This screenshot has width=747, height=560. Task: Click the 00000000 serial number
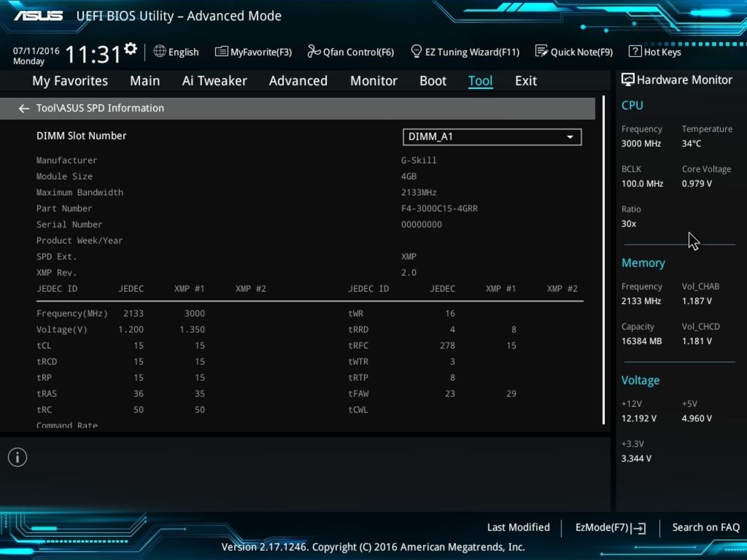(421, 225)
